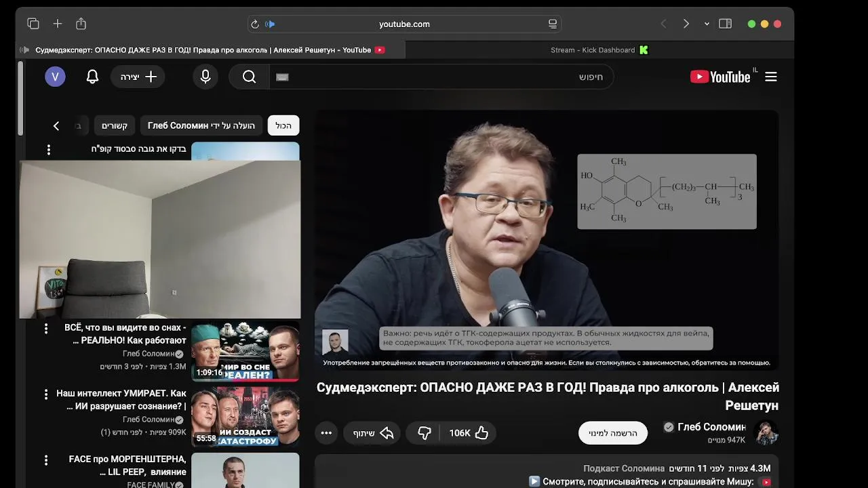Open FACE FAMILY channel link
868x488 pixels.
155,485
